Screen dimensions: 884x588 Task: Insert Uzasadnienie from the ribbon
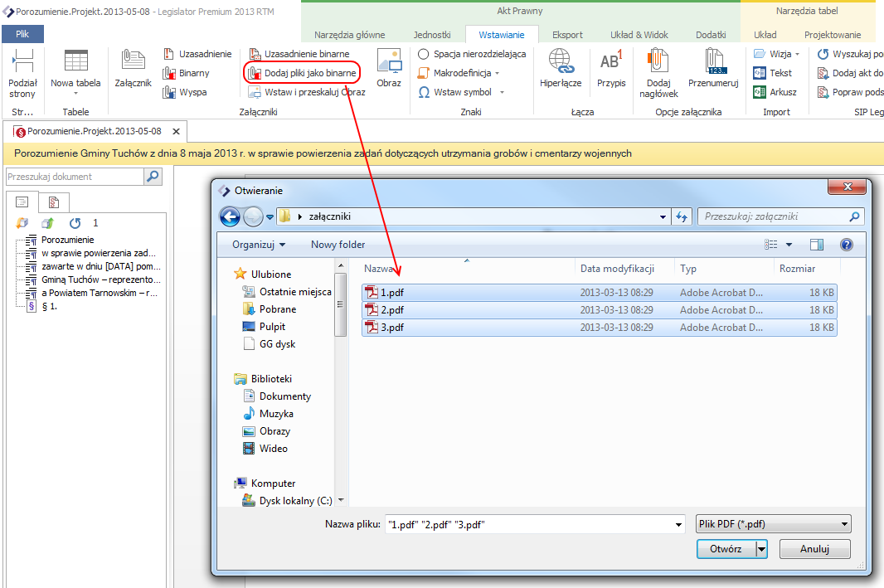197,54
